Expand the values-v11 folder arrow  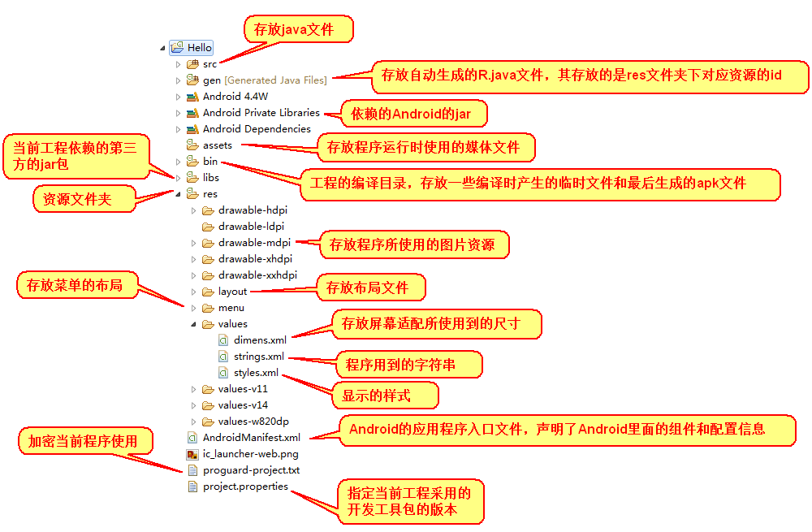click(193, 389)
